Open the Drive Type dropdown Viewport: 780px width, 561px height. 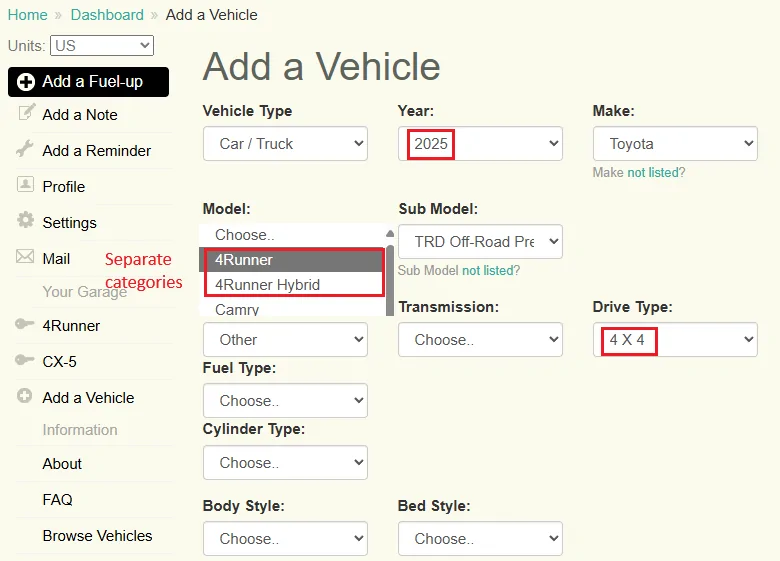click(x=675, y=339)
